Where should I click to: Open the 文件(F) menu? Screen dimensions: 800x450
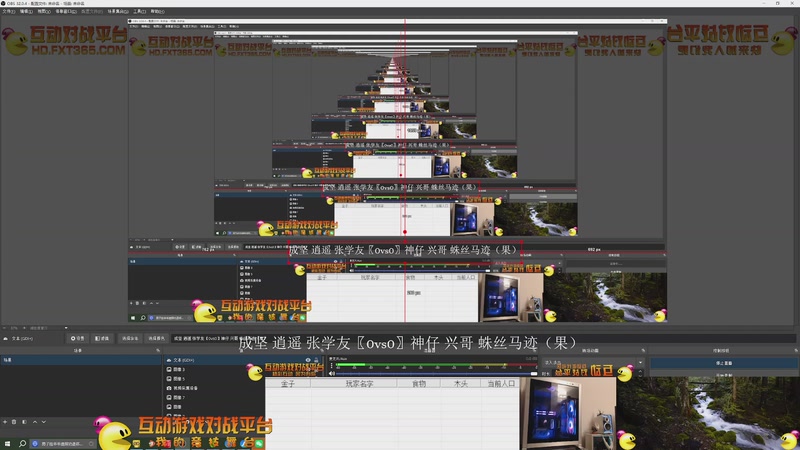pos(9,11)
